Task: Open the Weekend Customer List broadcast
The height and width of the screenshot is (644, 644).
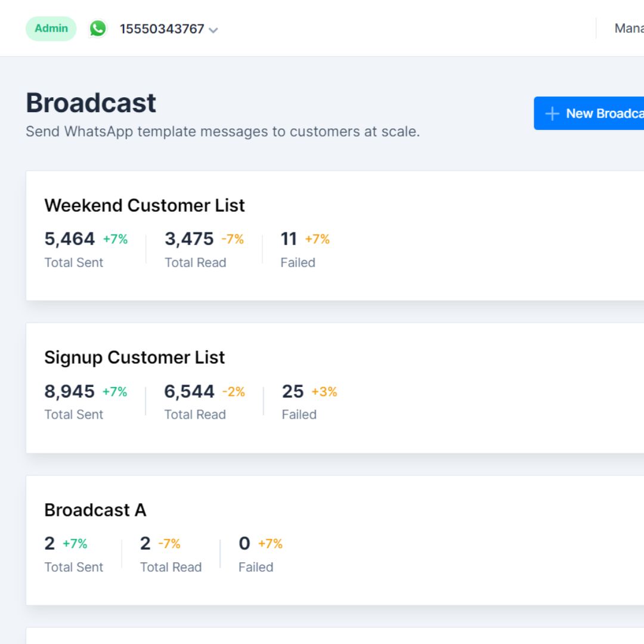Action: point(144,205)
